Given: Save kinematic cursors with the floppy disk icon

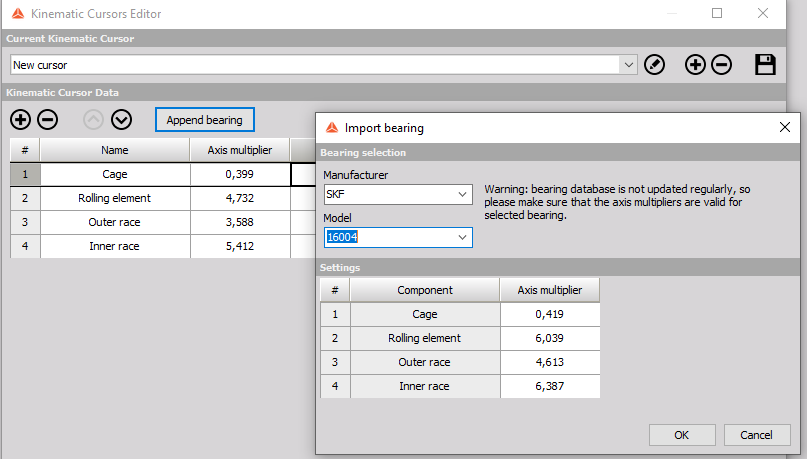Looking at the screenshot, I should point(765,65).
